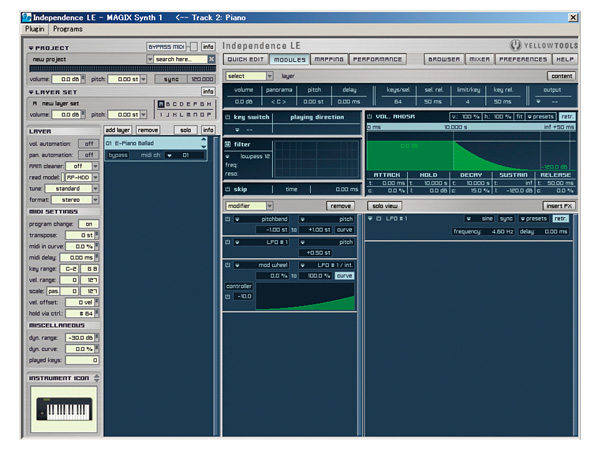600x450 pixels.
Task: Click the insert FX button
Action: [559, 206]
